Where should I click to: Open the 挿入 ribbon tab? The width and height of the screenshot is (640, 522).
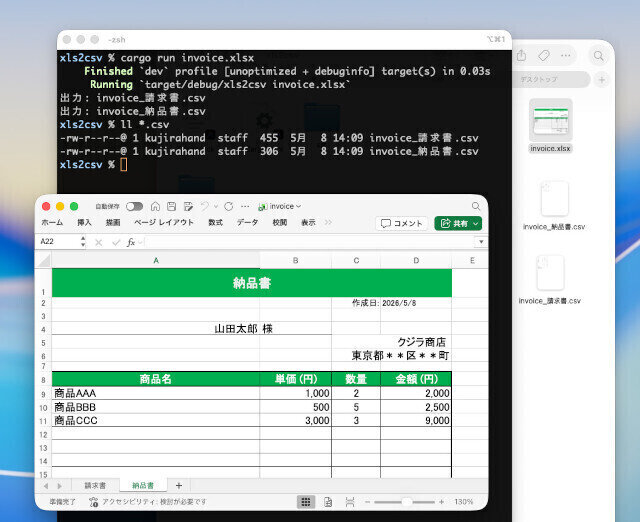(x=84, y=222)
